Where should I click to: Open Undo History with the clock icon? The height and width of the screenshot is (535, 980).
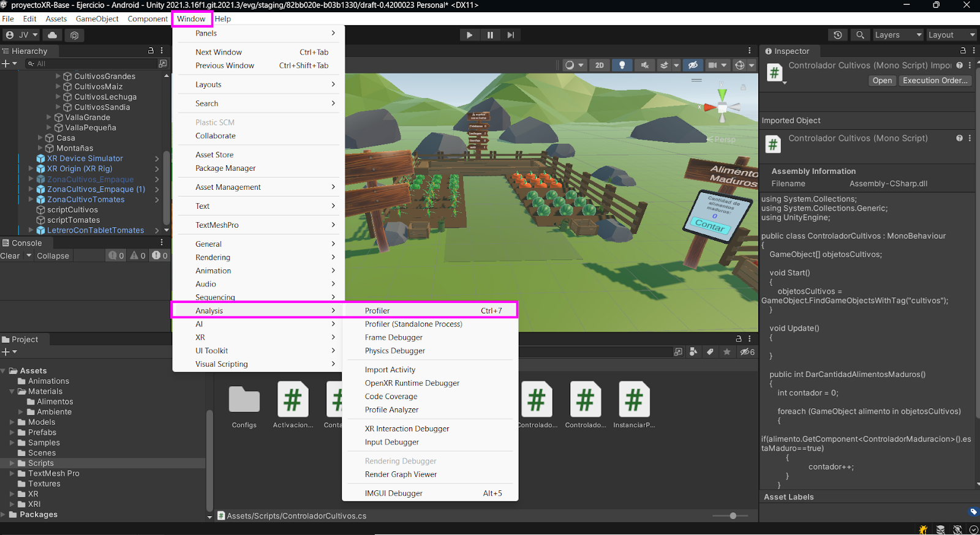[x=837, y=35]
